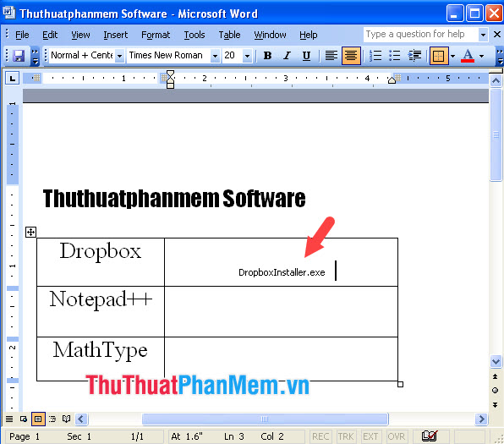Image resolution: width=504 pixels, height=444 pixels.
Task: Save the document with the floppy icon
Action: (x=19, y=56)
